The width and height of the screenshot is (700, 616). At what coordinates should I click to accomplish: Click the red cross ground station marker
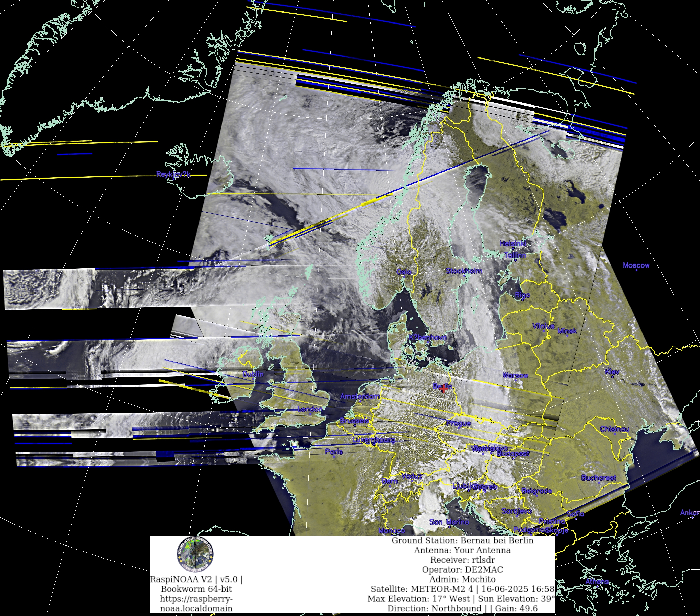[x=444, y=388]
